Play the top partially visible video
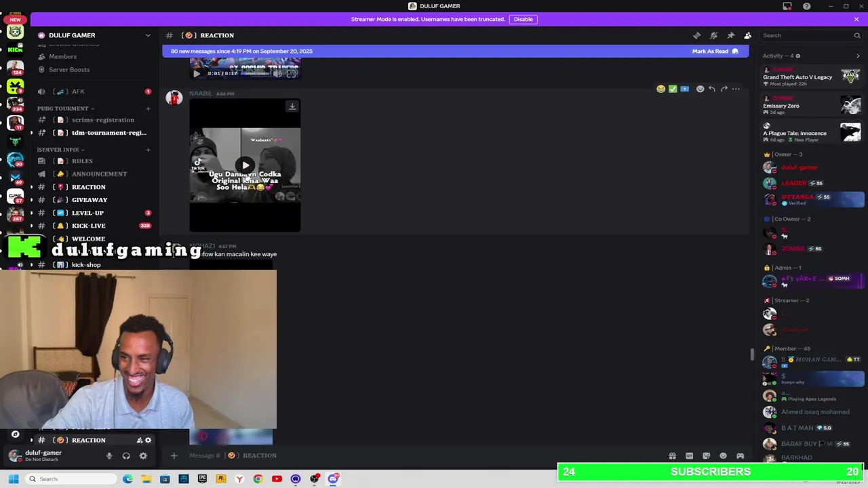The height and width of the screenshot is (488, 868). [197, 73]
